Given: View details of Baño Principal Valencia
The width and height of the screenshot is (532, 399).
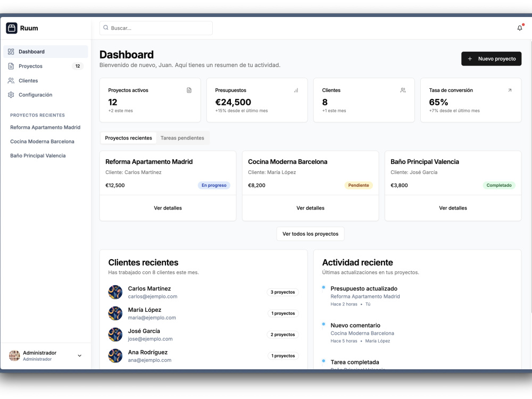Looking at the screenshot, I should click(x=453, y=208).
